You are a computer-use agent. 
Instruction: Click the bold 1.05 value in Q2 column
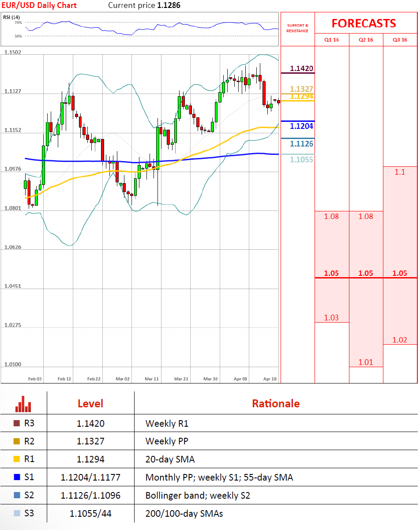(x=366, y=273)
